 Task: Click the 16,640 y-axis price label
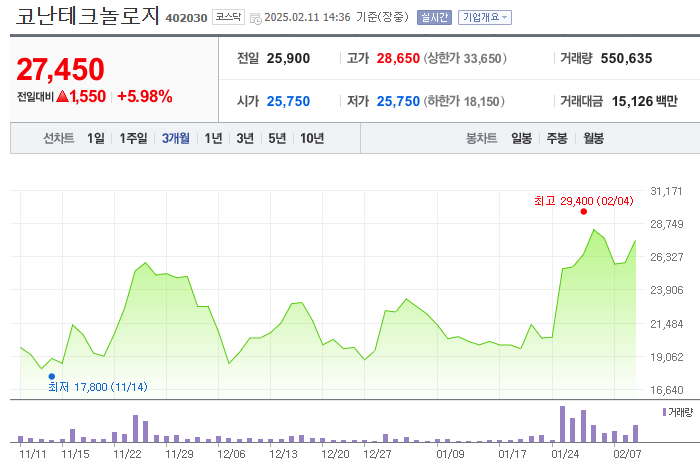tap(667, 390)
